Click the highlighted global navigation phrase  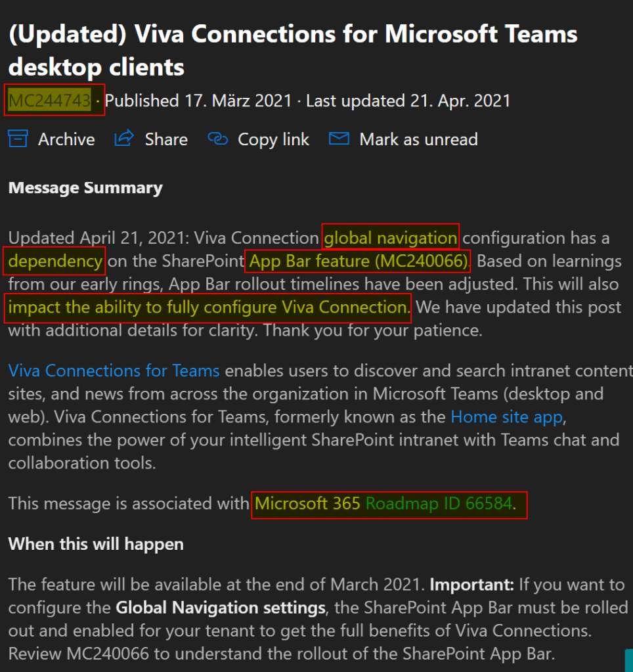pyautogui.click(x=391, y=237)
